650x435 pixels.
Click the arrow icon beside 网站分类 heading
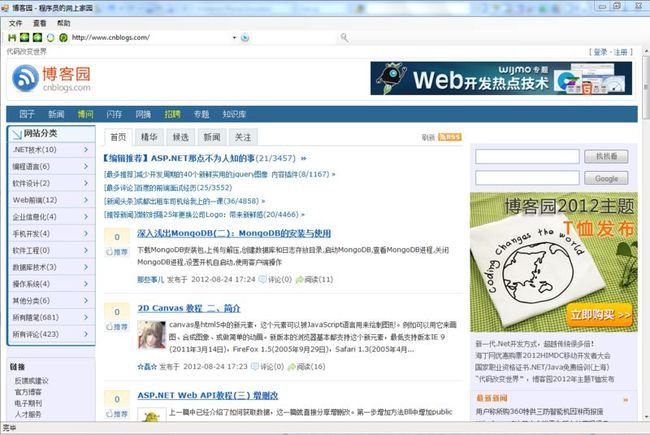[x=17, y=134]
